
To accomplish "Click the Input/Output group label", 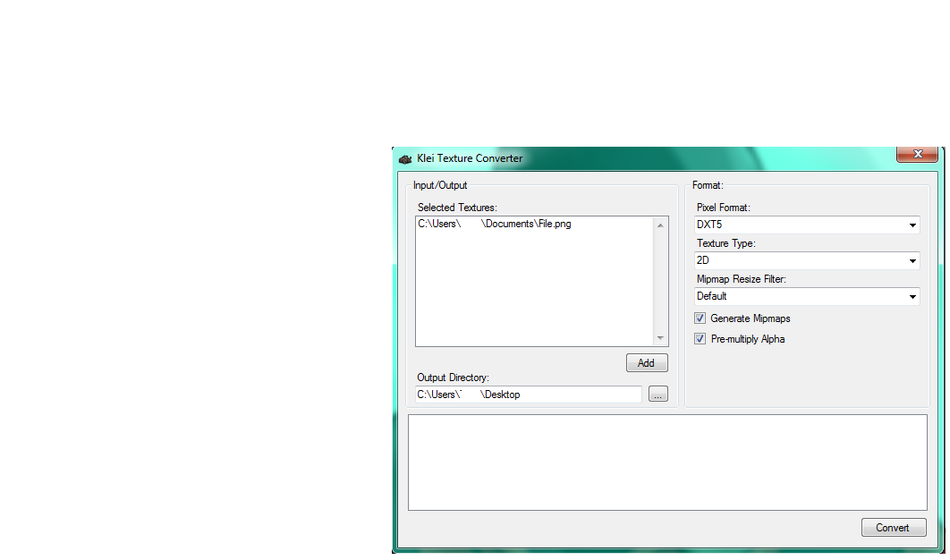I will pos(440,186).
